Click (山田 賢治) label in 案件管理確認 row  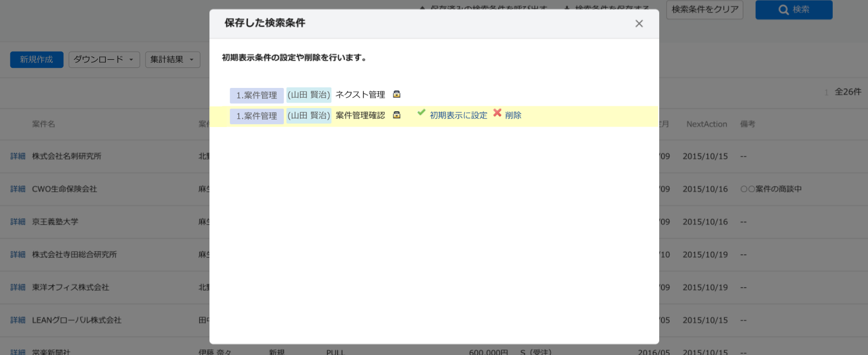(309, 116)
